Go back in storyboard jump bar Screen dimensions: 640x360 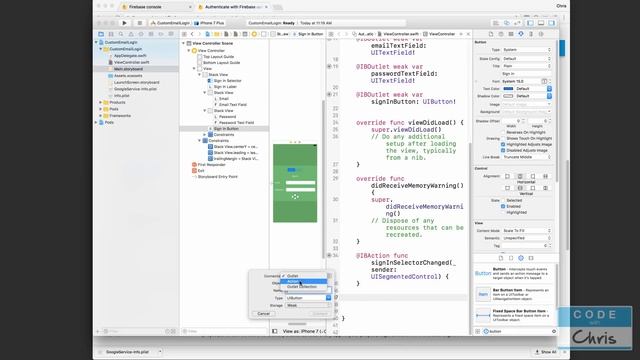tap(192, 34)
